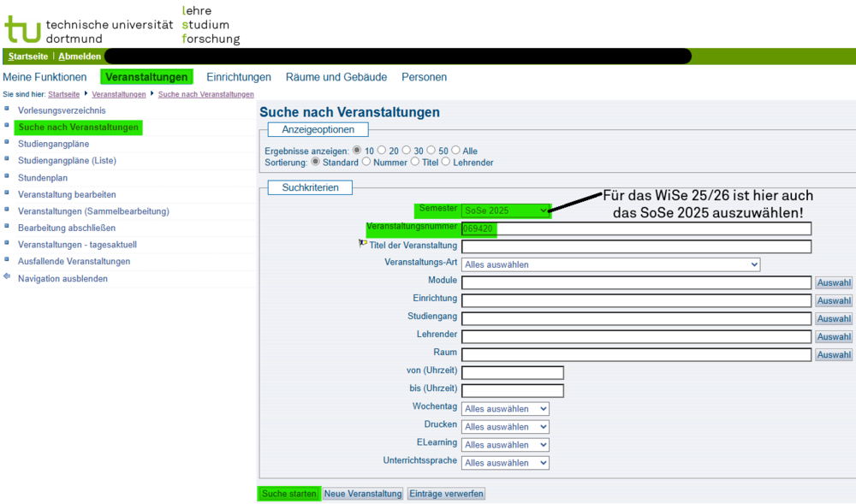Open Studiengangpläne in sidebar
This screenshot has width=856, height=504.
(53, 144)
